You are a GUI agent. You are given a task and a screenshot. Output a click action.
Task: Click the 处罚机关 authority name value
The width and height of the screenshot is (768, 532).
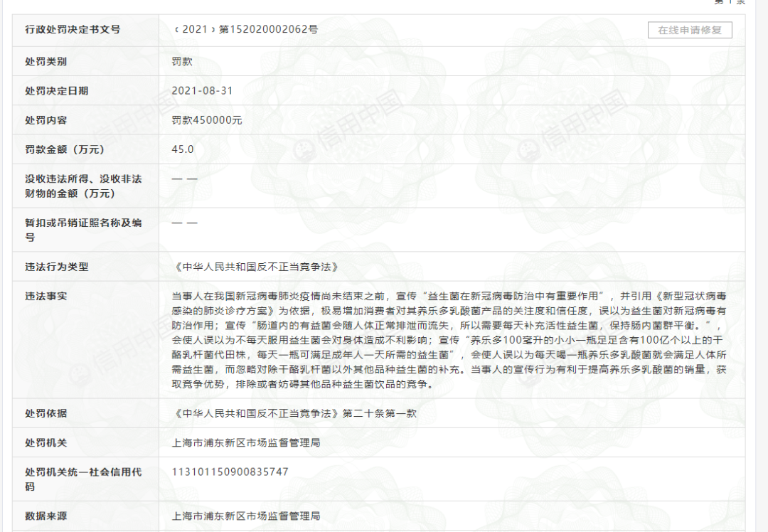tap(246, 443)
